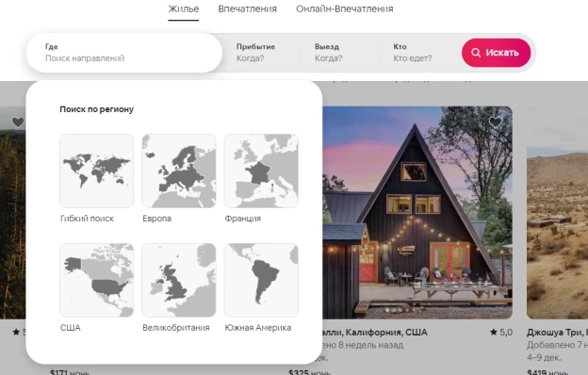Select the США region map
588x375 pixels.
tap(97, 280)
